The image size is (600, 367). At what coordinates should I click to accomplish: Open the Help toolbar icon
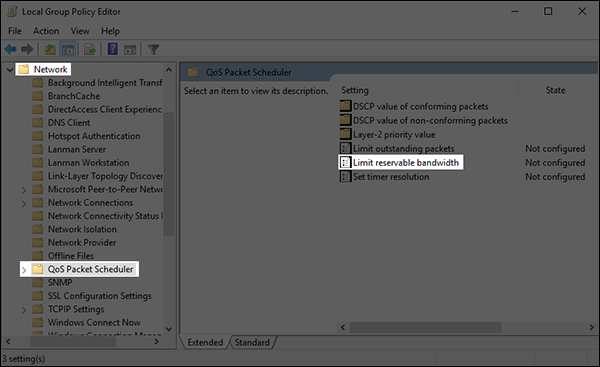point(112,49)
